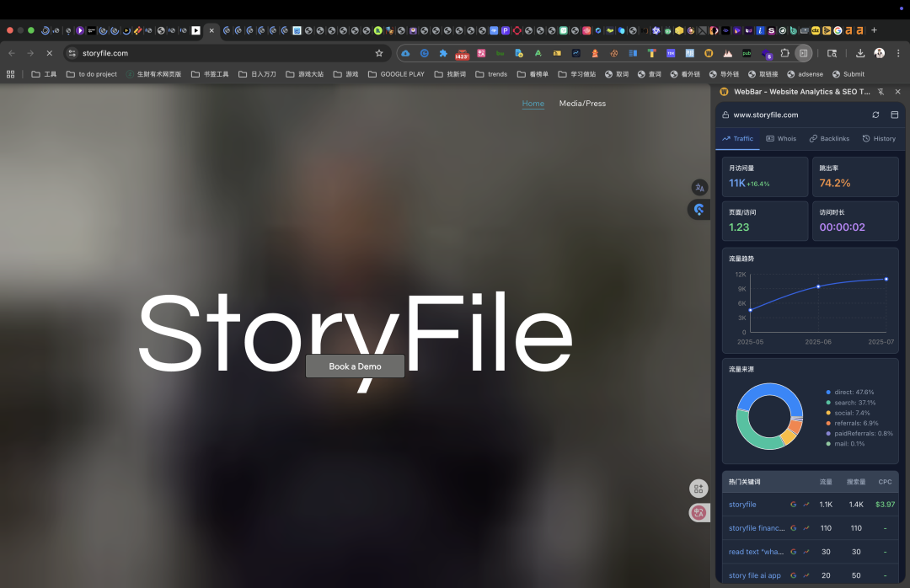Image resolution: width=910 pixels, height=588 pixels.
Task: Open the Extensions puzzle menu
Action: point(784,53)
